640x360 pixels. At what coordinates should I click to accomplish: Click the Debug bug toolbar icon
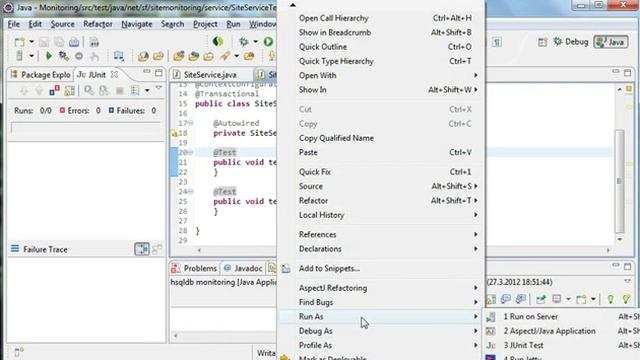pyautogui.click(x=244, y=41)
